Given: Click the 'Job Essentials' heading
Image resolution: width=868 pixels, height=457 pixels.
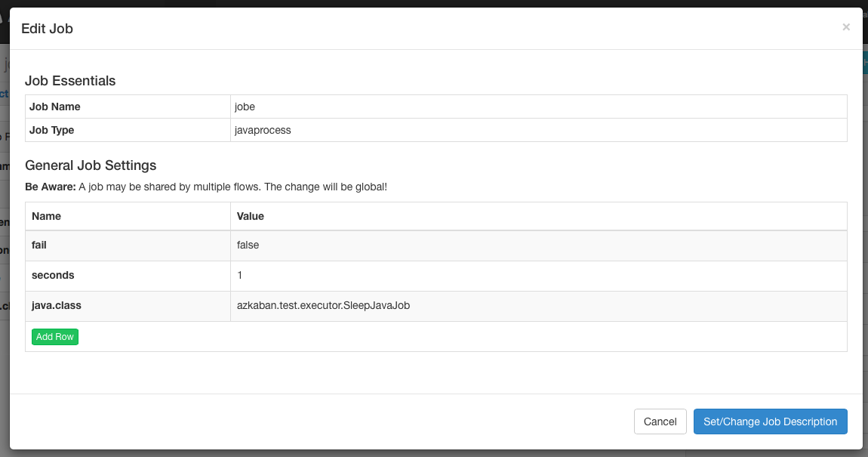Looking at the screenshot, I should pos(70,81).
